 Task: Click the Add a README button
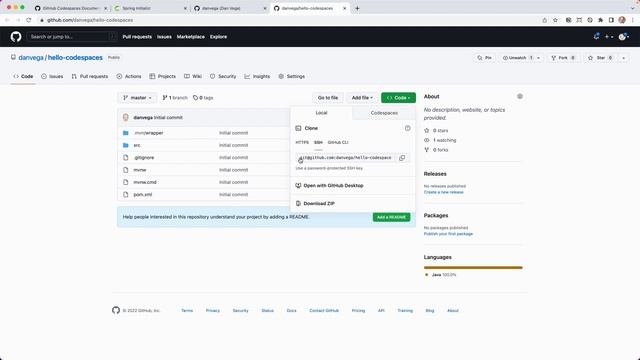[391, 217]
